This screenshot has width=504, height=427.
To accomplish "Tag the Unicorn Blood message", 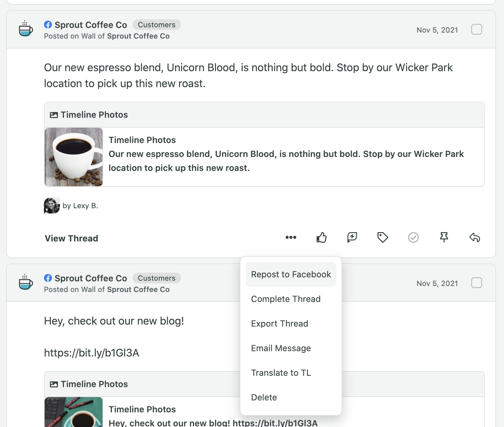I will tap(382, 237).
